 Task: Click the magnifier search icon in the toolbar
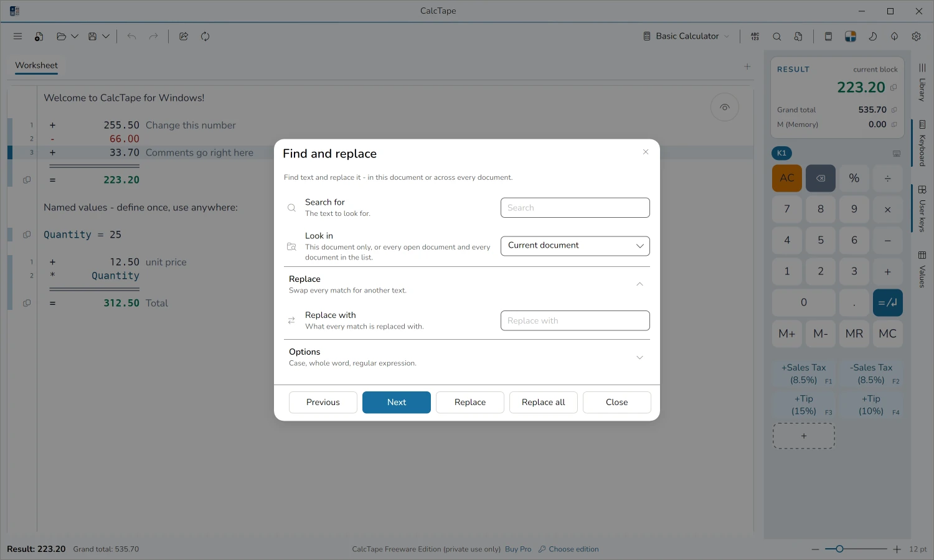pos(777,37)
